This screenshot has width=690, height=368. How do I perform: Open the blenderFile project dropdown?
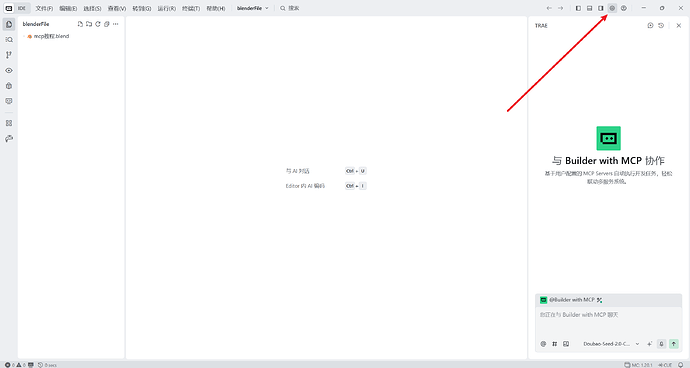[253, 8]
